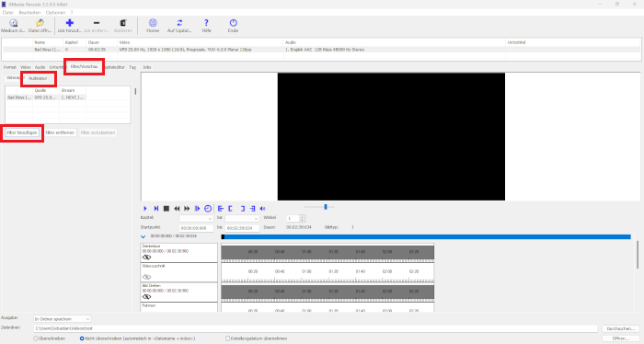Toggle the eye icon of the Bild Drehen track
This screenshot has height=344, width=644.
click(146, 297)
